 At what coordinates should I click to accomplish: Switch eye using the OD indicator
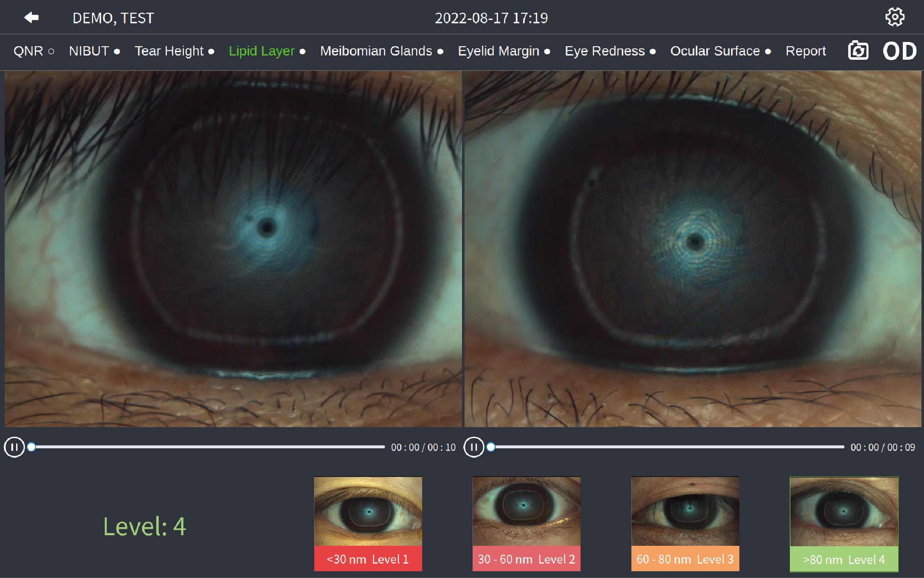coord(900,51)
